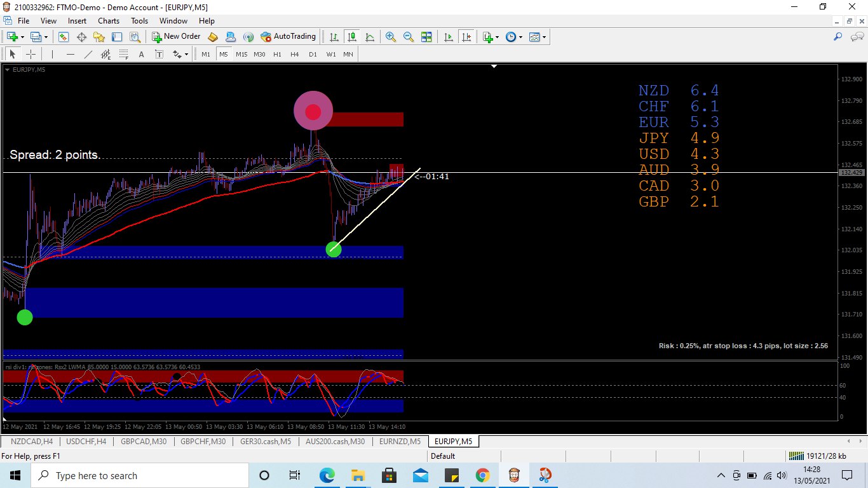Open the search magnifier icon in toolbar
The width and height of the screenshot is (868, 488).
pyautogui.click(x=838, y=37)
